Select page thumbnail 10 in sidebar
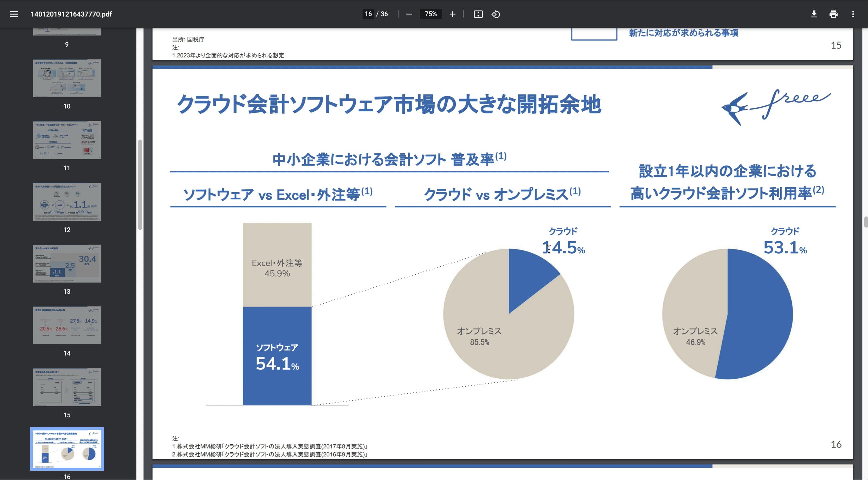 click(67, 78)
